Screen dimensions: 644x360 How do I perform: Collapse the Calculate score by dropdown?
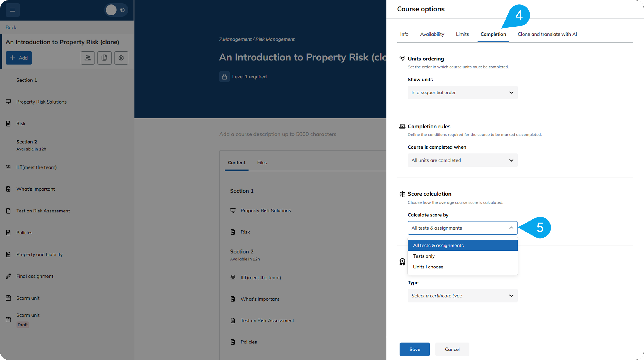(x=462, y=228)
